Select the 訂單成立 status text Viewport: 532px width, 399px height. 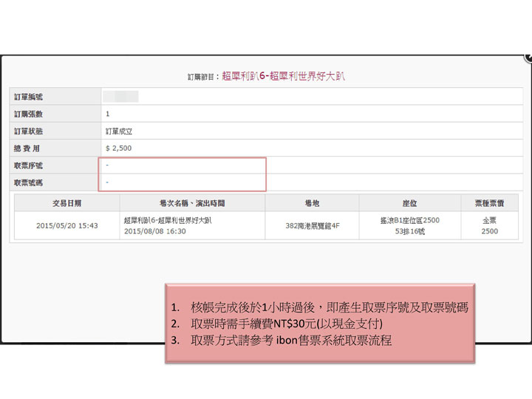tap(119, 131)
